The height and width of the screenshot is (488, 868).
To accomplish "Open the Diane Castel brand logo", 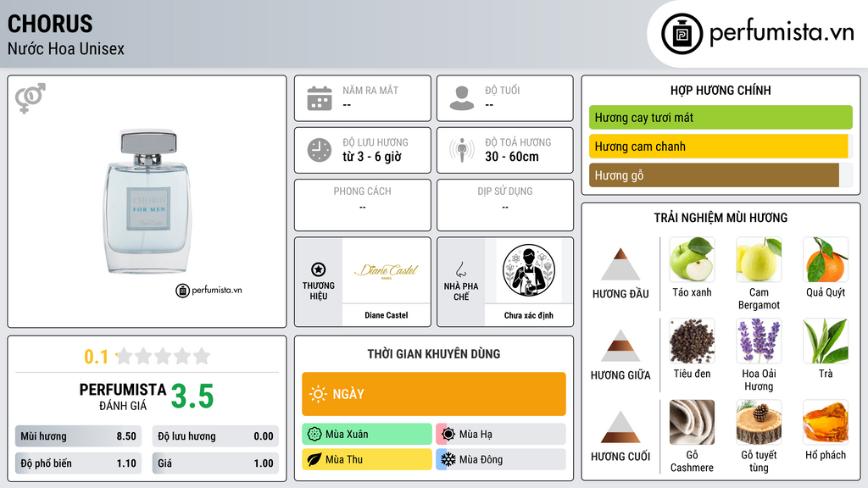I will point(386,270).
